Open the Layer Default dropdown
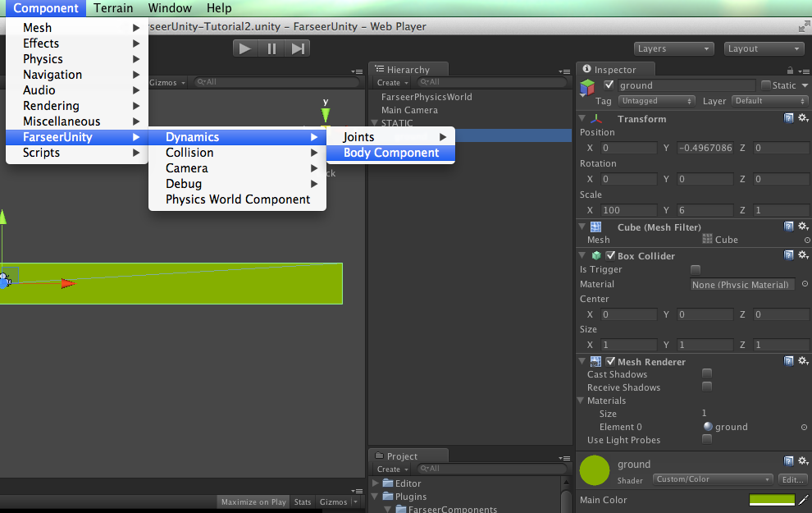This screenshot has height=513, width=812. 769,101
